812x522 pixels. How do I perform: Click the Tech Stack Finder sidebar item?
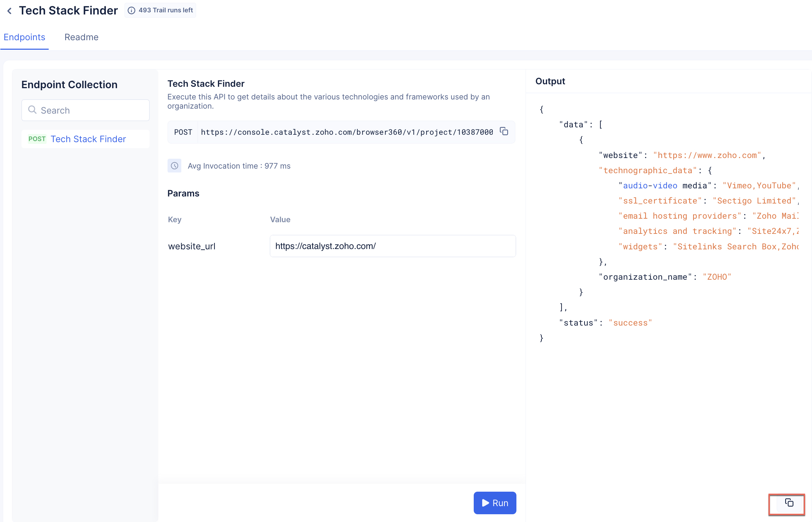coord(88,139)
